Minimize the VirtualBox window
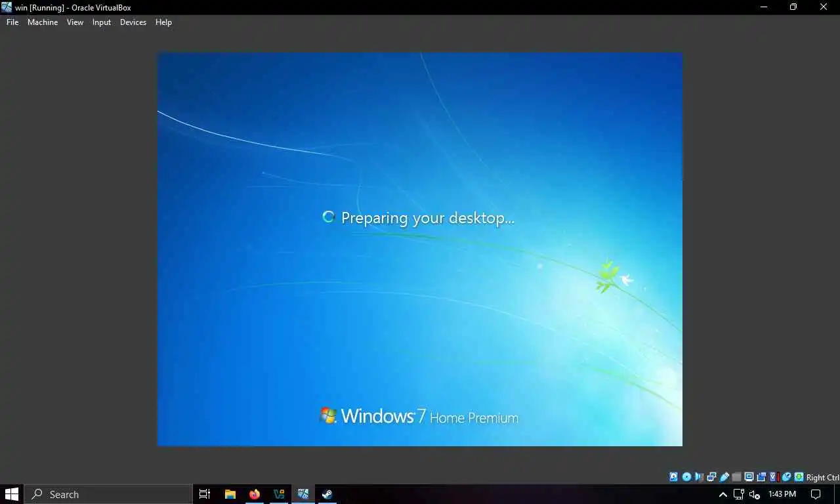840x504 pixels. [x=764, y=7]
